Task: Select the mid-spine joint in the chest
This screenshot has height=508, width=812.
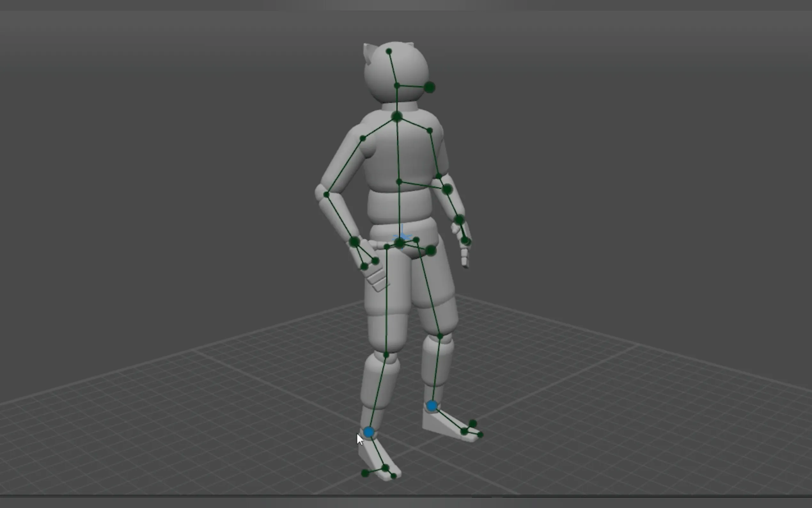Action: tap(399, 182)
